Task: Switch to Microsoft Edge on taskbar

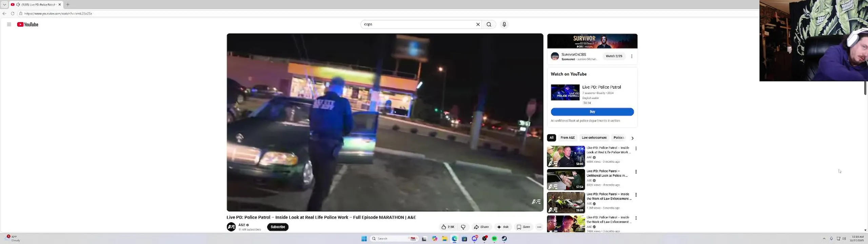Action: [454, 239]
